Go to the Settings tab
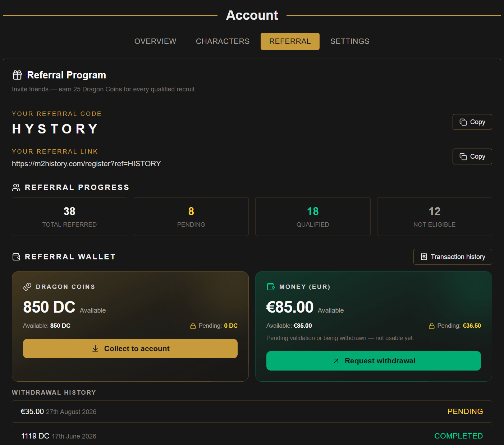The width and height of the screenshot is (504, 445). pos(350,41)
